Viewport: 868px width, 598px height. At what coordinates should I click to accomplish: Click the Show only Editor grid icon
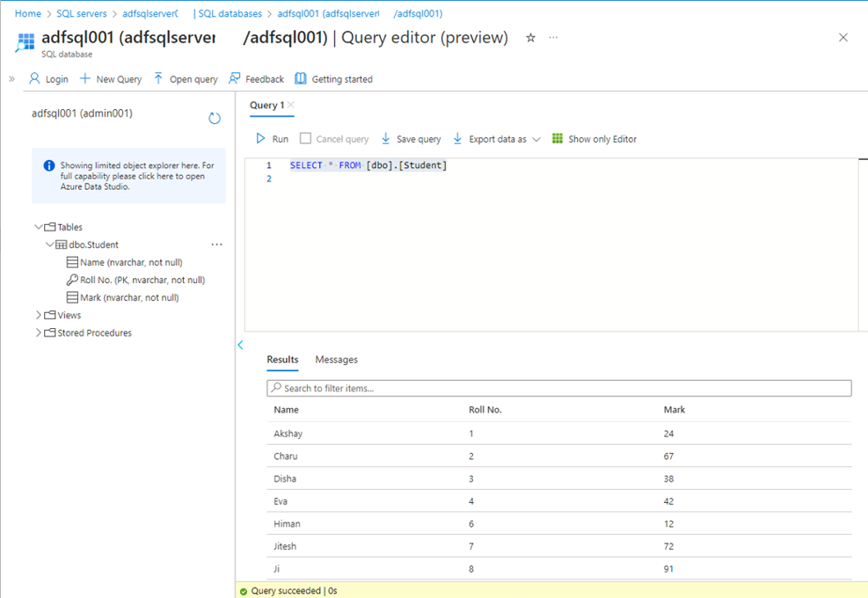click(558, 139)
